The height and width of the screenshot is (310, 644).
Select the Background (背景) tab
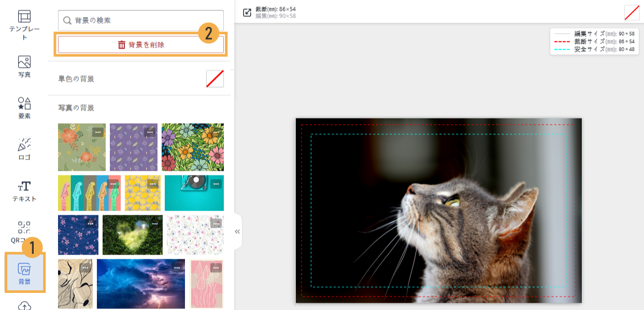tap(24, 274)
